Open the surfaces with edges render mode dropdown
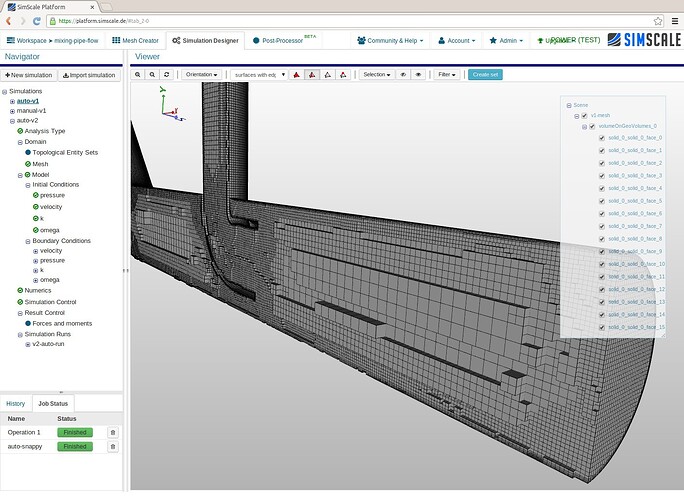Screen dimensions: 684x500 pyautogui.click(x=259, y=75)
